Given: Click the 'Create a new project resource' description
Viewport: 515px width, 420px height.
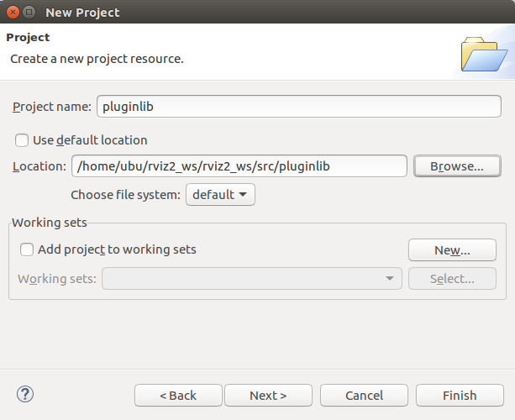Looking at the screenshot, I should click(x=97, y=60).
